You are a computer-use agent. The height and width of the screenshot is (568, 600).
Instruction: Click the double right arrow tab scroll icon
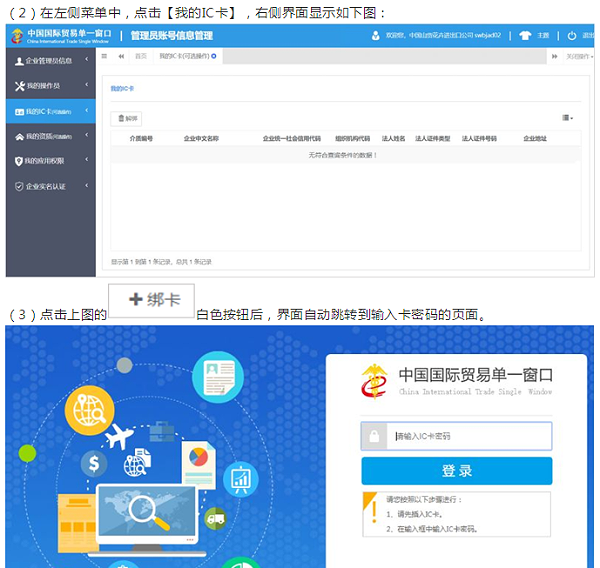tap(555, 57)
